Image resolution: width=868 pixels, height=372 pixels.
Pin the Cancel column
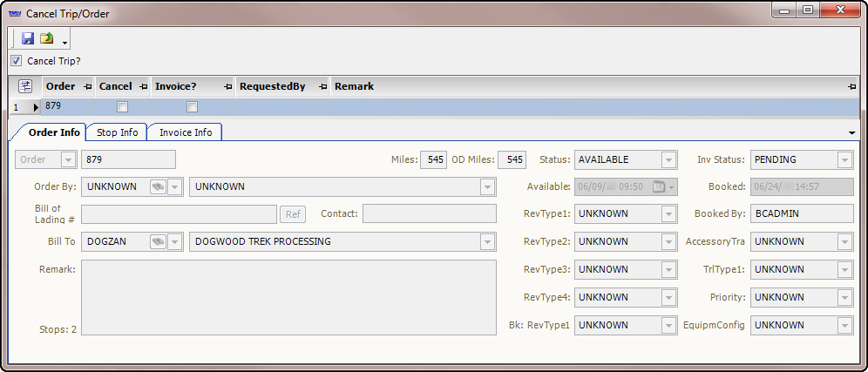pyautogui.click(x=144, y=87)
